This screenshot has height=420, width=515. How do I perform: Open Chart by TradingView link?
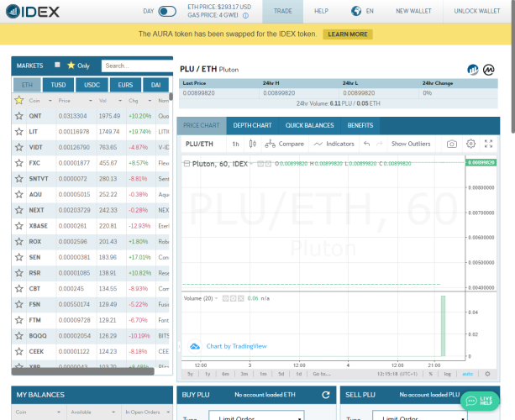[236, 346]
